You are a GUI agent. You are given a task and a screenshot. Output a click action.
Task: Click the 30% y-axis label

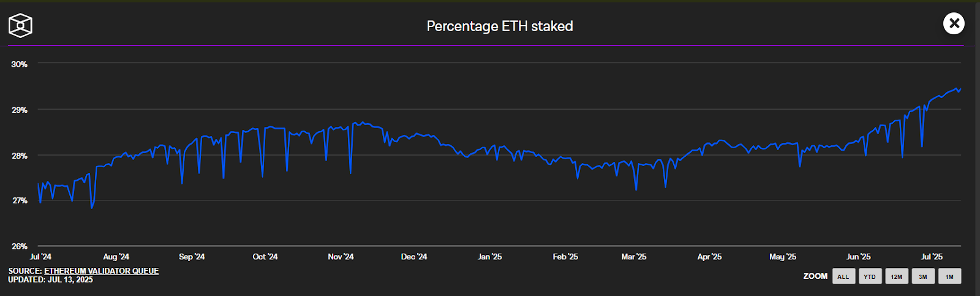[20, 64]
